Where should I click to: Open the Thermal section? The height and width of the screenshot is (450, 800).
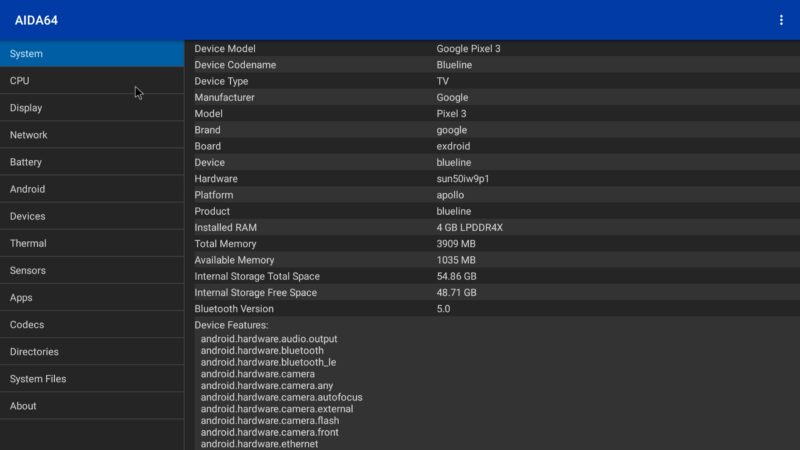[x=92, y=243]
